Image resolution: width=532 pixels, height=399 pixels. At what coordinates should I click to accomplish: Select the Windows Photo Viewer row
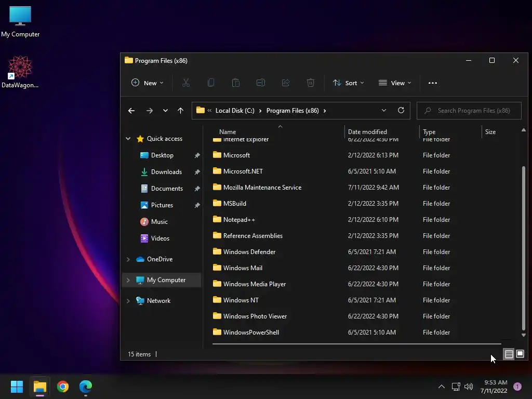click(356, 316)
